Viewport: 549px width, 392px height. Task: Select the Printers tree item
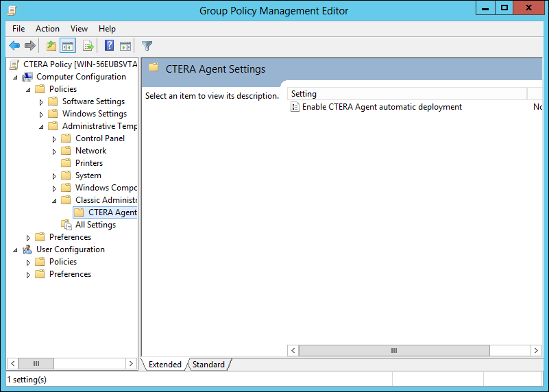[89, 163]
